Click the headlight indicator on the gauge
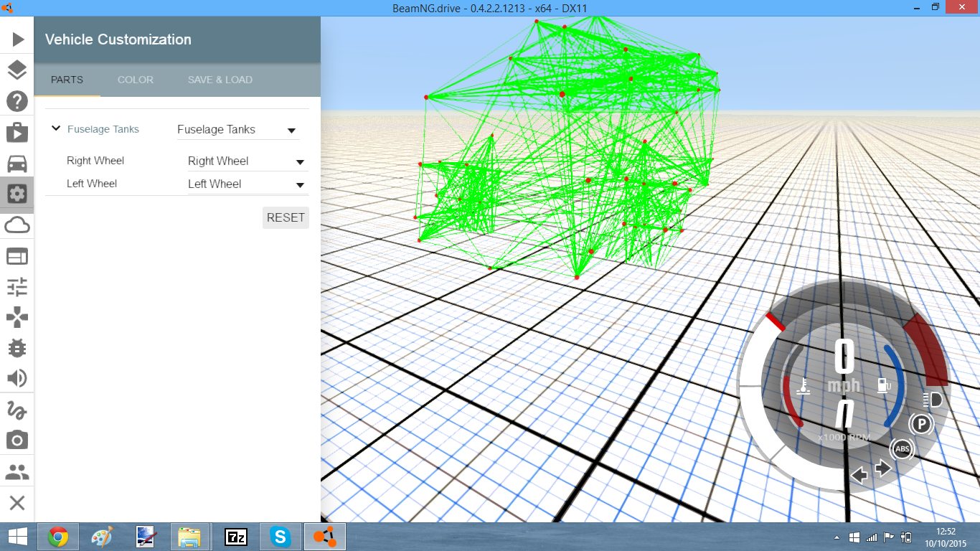Screen dimensions: 980x551 933,400
